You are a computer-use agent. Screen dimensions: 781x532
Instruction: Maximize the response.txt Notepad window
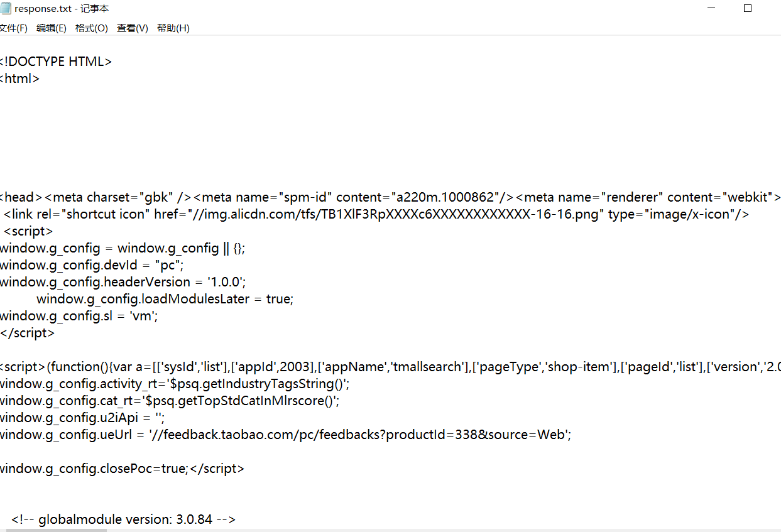tap(748, 9)
